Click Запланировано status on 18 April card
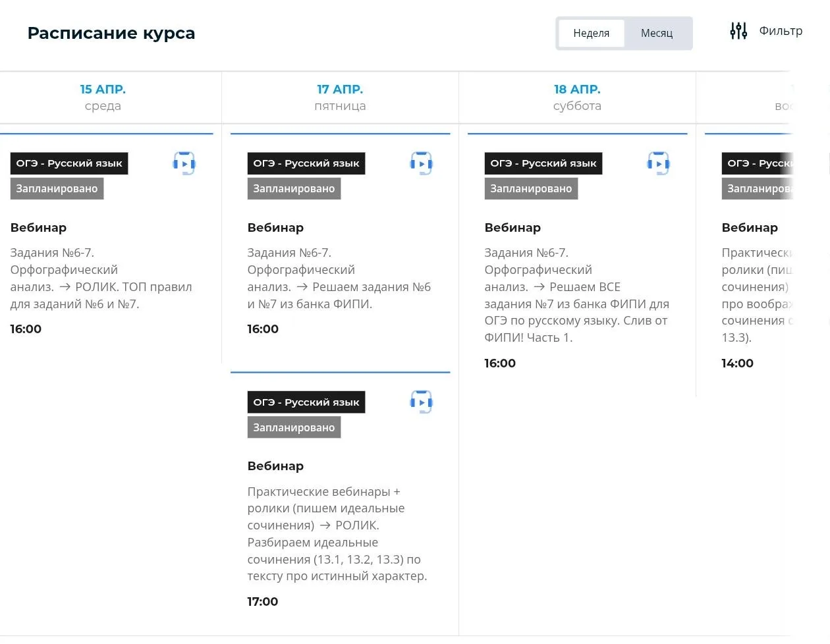This screenshot has width=830, height=644. (531, 189)
